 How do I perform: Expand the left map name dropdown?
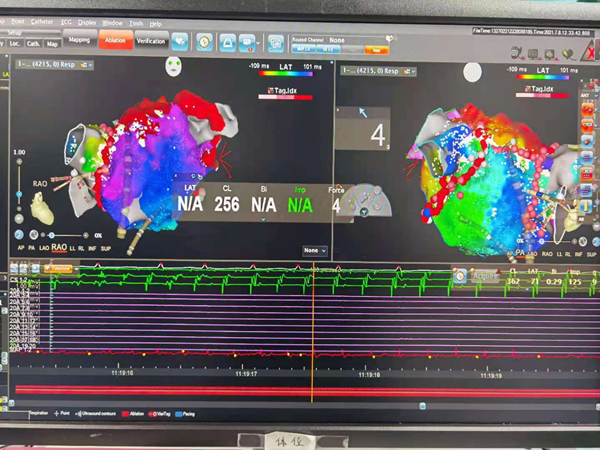[87, 65]
